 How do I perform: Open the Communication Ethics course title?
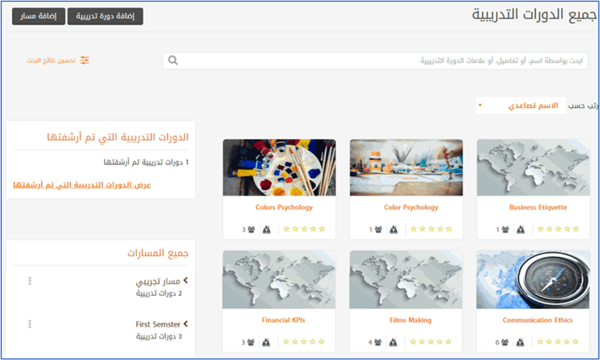point(538,320)
